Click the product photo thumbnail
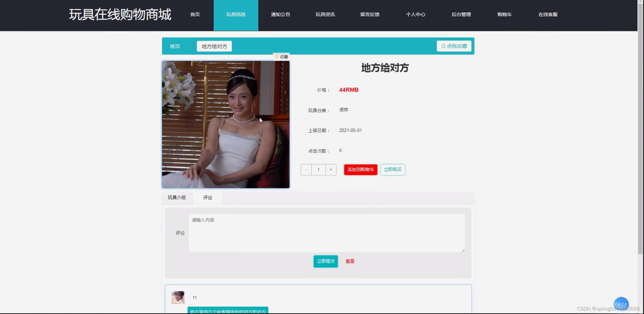 226,125
